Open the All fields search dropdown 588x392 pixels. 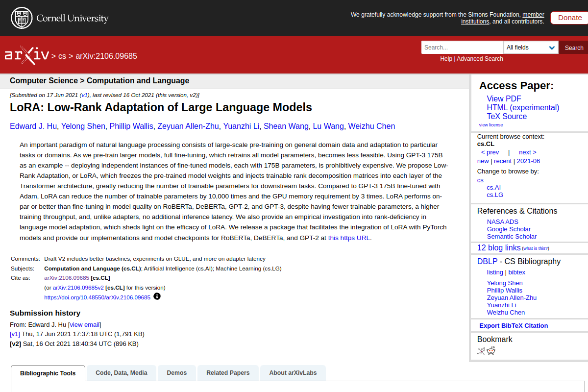point(531,48)
